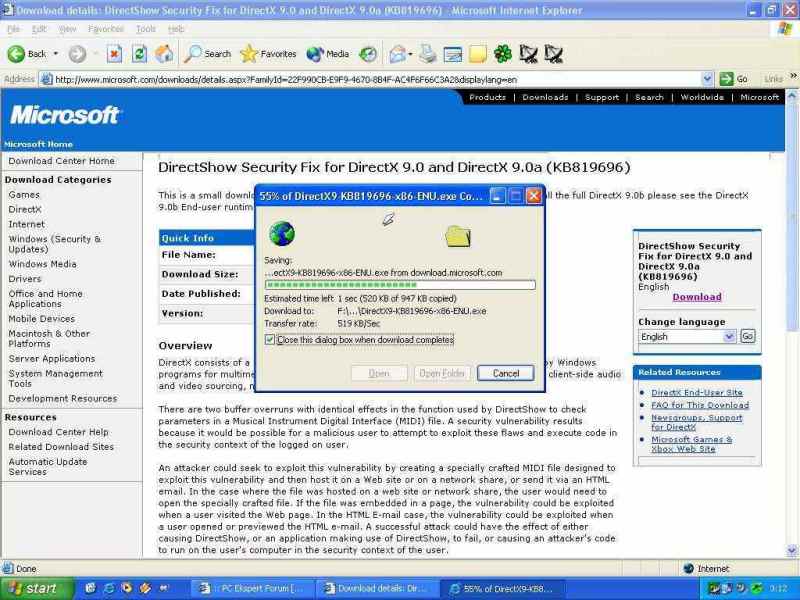Open the Favorites star button
800x600 pixels.
click(x=268, y=54)
